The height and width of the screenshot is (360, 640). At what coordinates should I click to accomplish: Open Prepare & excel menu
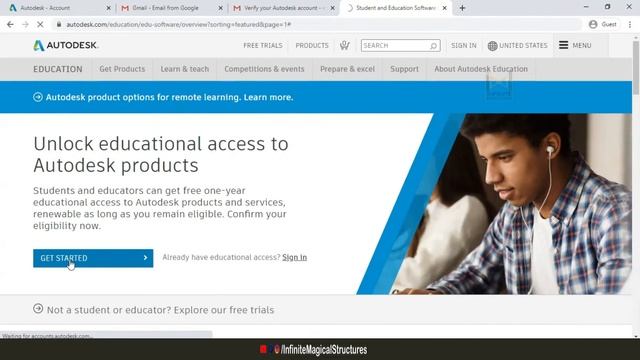347,69
